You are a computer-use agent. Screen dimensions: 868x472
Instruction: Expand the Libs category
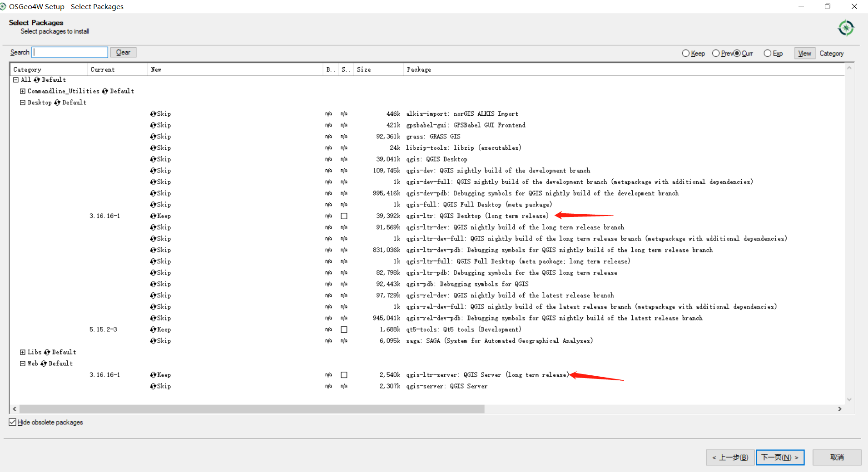pos(23,352)
